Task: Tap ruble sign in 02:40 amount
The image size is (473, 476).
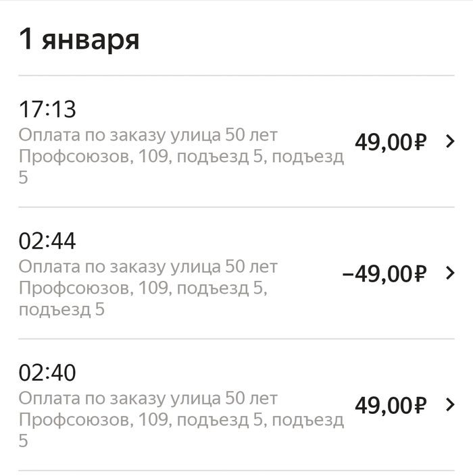Action: coord(420,406)
